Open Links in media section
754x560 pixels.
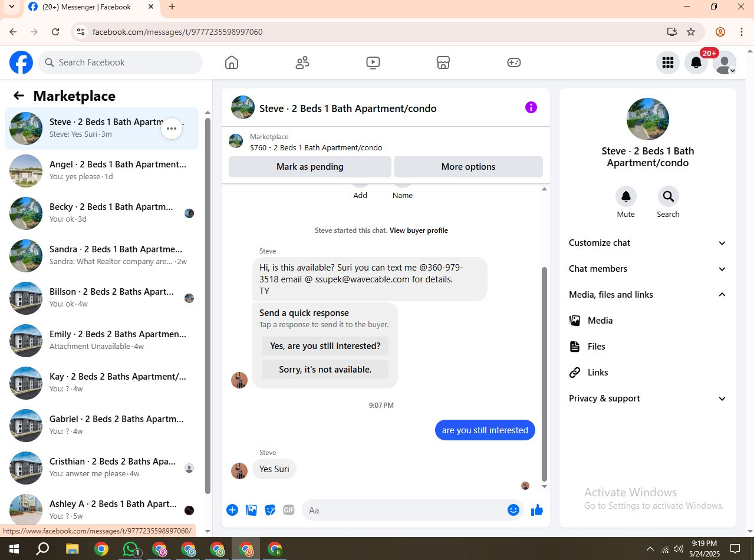click(x=647, y=373)
